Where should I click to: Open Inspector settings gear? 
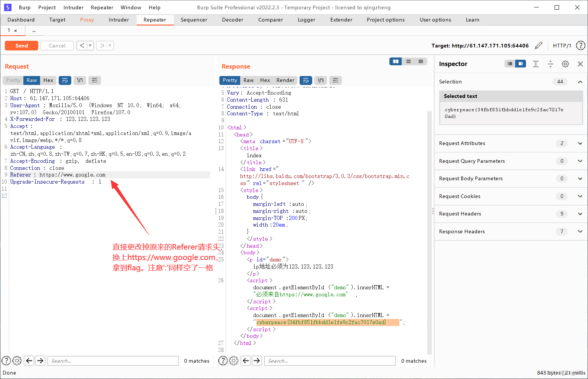click(565, 64)
